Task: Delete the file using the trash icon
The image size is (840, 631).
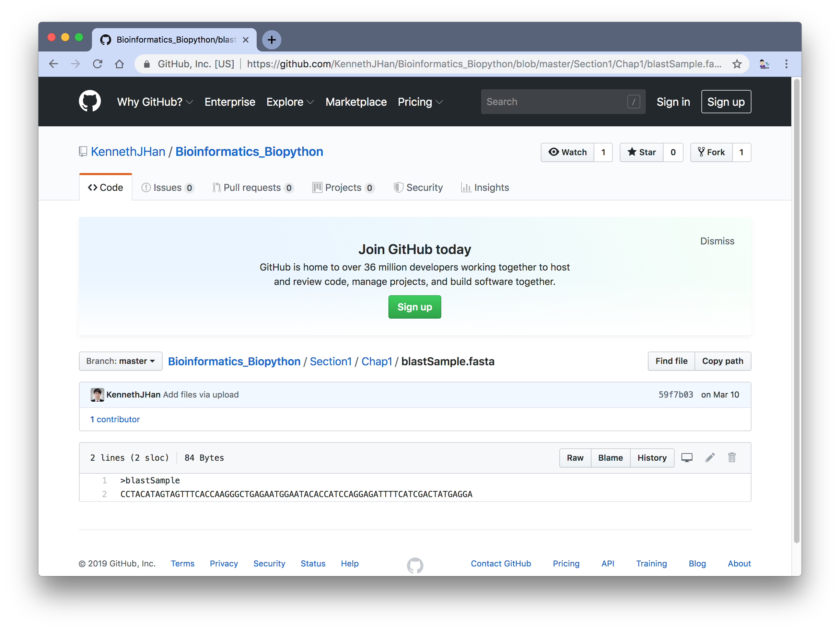Action: (x=732, y=458)
